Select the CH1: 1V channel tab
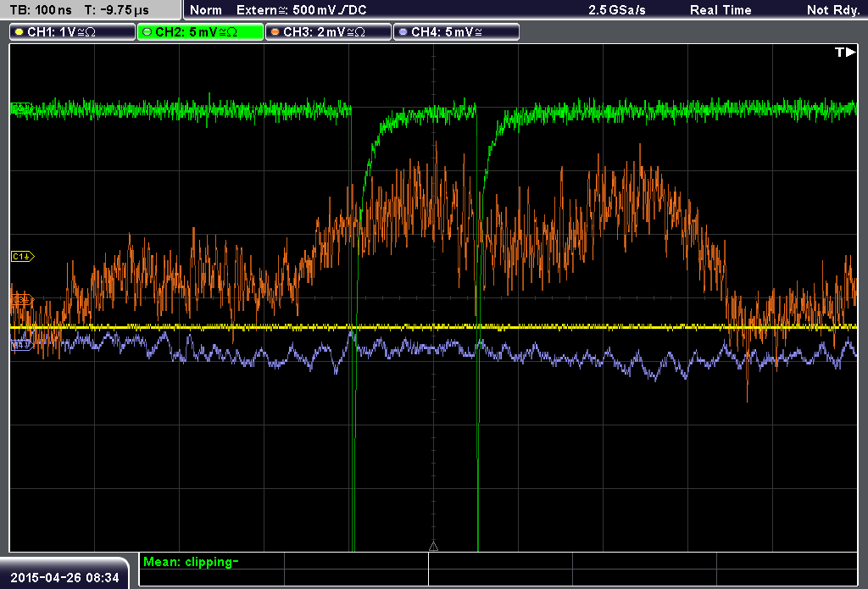Image resolution: width=868 pixels, height=589 pixels. (x=73, y=32)
